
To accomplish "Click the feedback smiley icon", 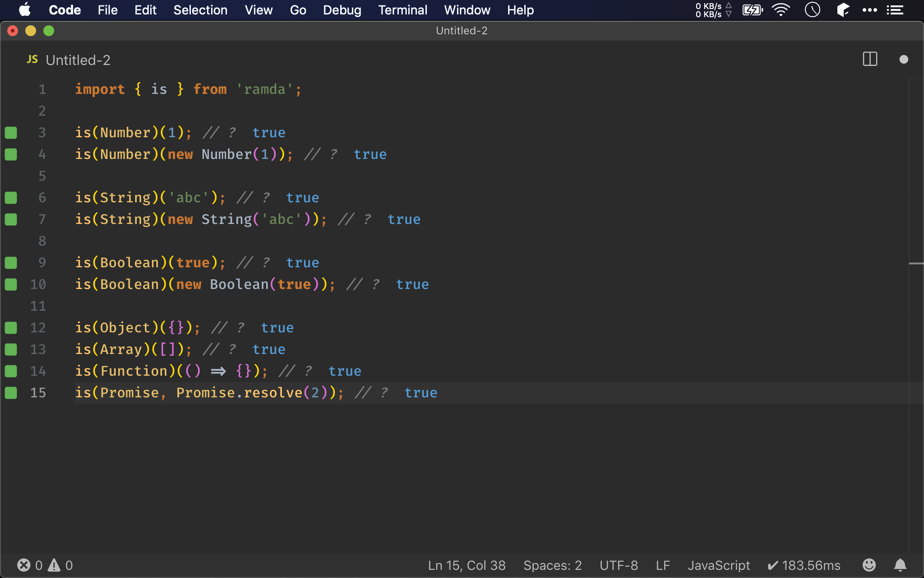I will pos(869,565).
